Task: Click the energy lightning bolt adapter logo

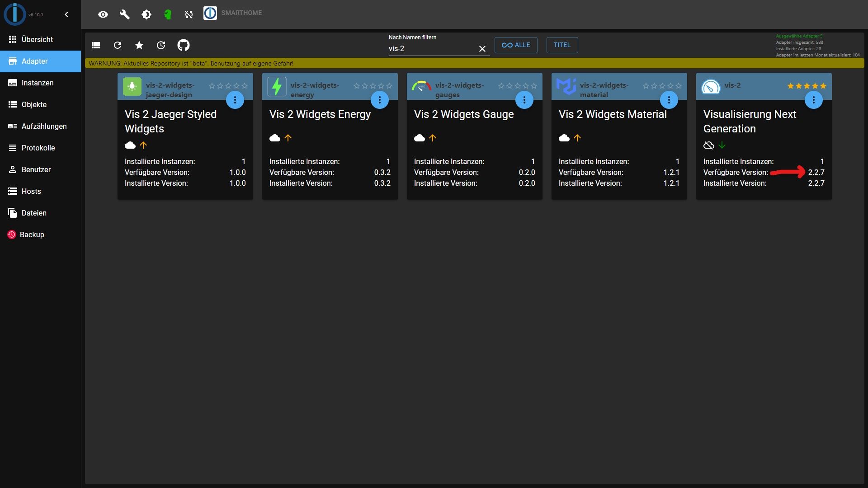Action: [x=277, y=86]
